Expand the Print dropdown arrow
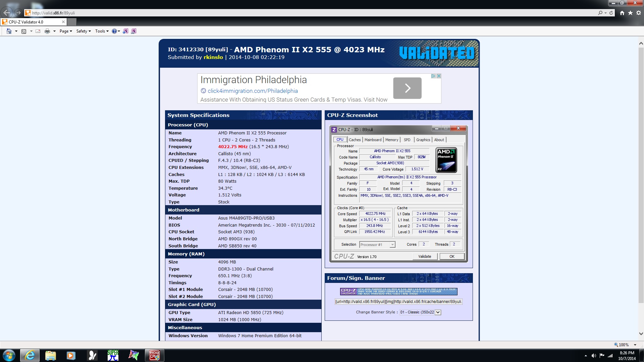Screen dimensions: 644x362 [x=54, y=31]
